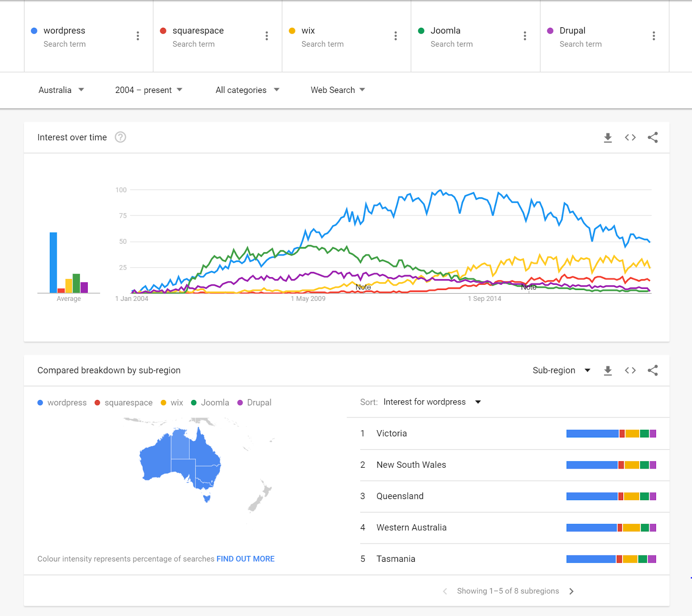Image resolution: width=692 pixels, height=616 pixels.
Task: Open the All categories filter
Action: coord(247,90)
